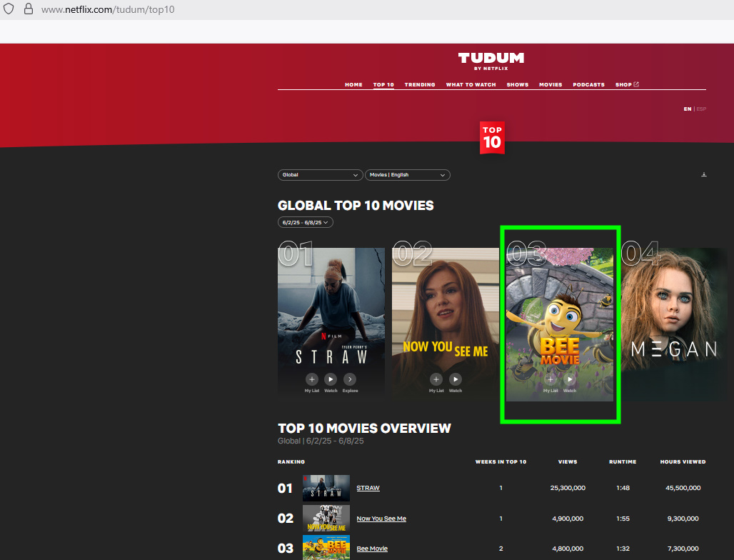Click the Hours Viewed column header

click(x=683, y=461)
